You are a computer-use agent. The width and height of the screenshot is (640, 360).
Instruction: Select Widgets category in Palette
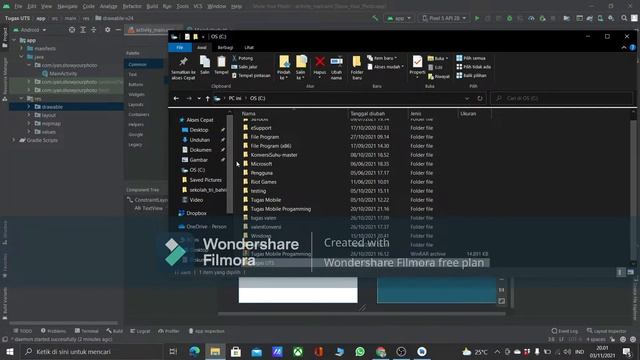[136, 95]
